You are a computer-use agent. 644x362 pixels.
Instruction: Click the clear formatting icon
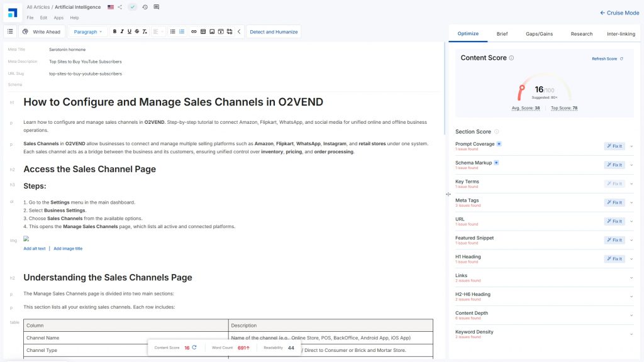[x=145, y=31]
